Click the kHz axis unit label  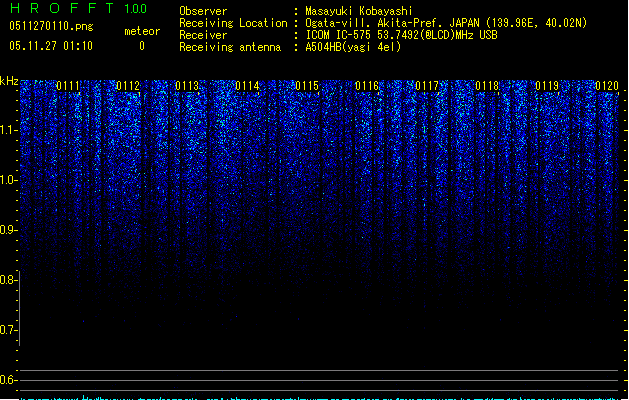click(9, 81)
